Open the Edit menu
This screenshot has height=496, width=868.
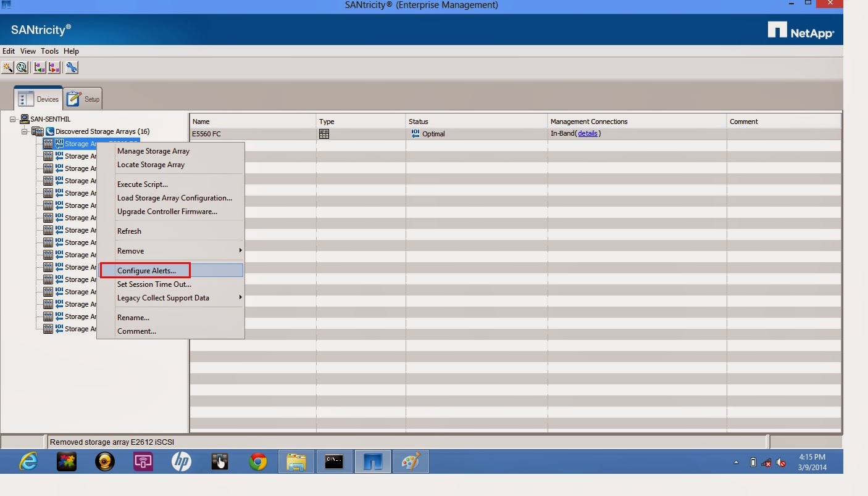pyautogui.click(x=9, y=51)
